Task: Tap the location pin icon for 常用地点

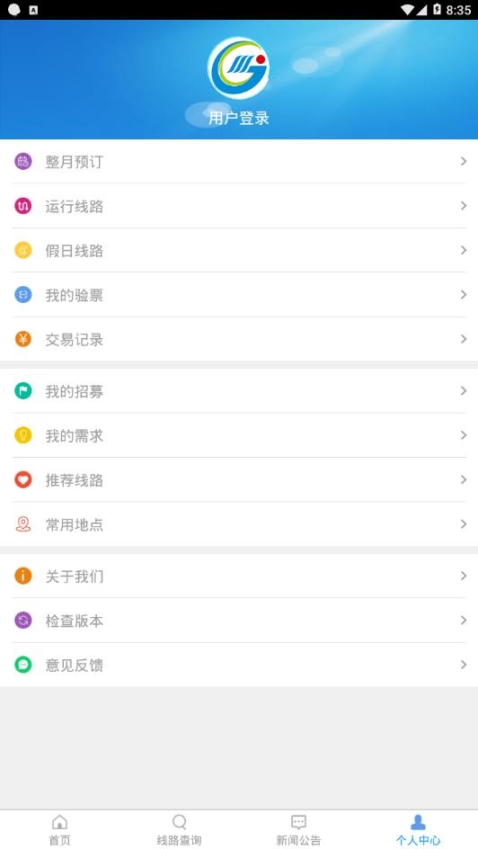Action: 23,524
